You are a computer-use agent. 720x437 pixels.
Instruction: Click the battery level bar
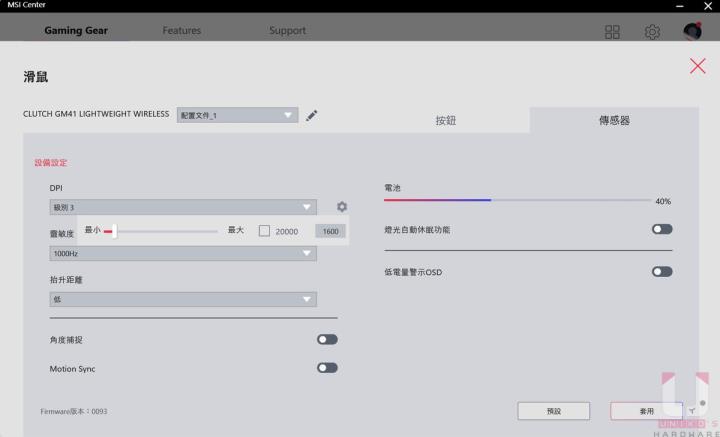tap(517, 200)
